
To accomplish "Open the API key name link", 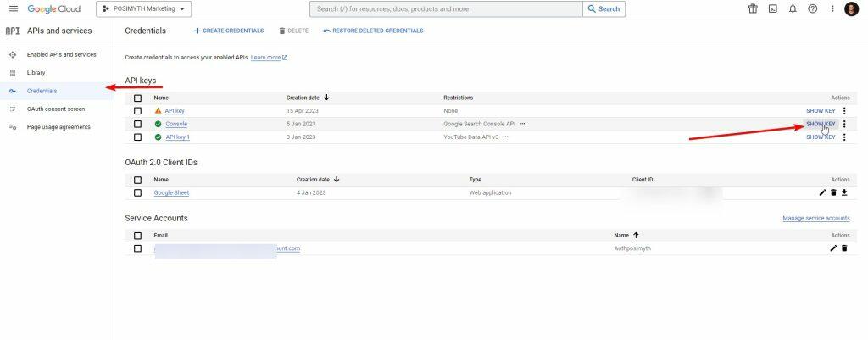I will coord(175,111).
